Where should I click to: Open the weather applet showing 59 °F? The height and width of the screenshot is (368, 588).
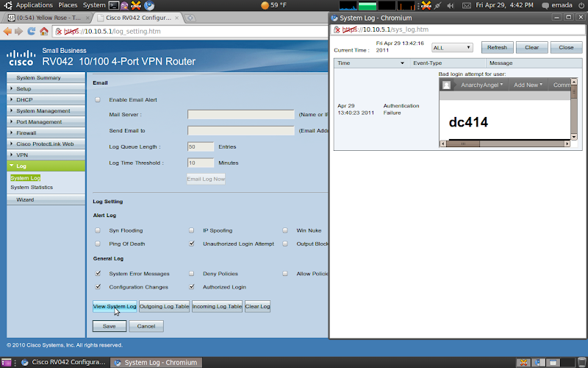tap(273, 5)
